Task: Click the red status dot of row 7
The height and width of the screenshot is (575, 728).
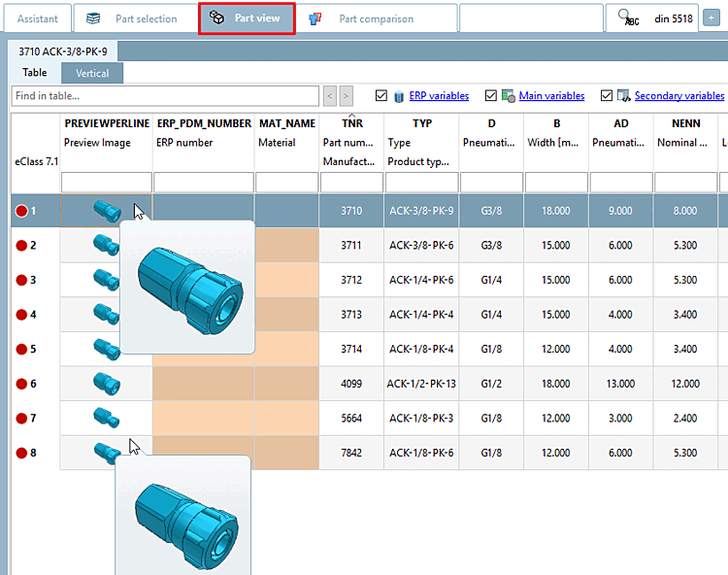Action: point(21,419)
